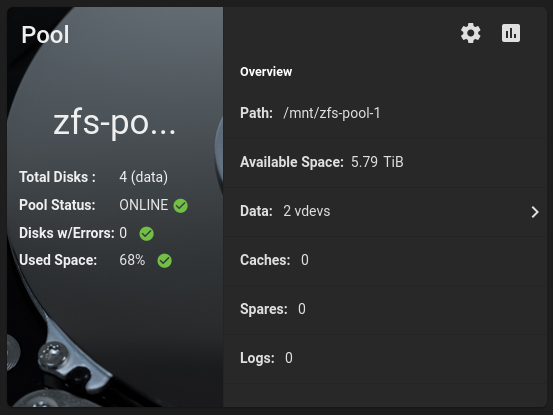Click the Logs 0 row
This screenshot has width=553, height=415.
click(385, 359)
